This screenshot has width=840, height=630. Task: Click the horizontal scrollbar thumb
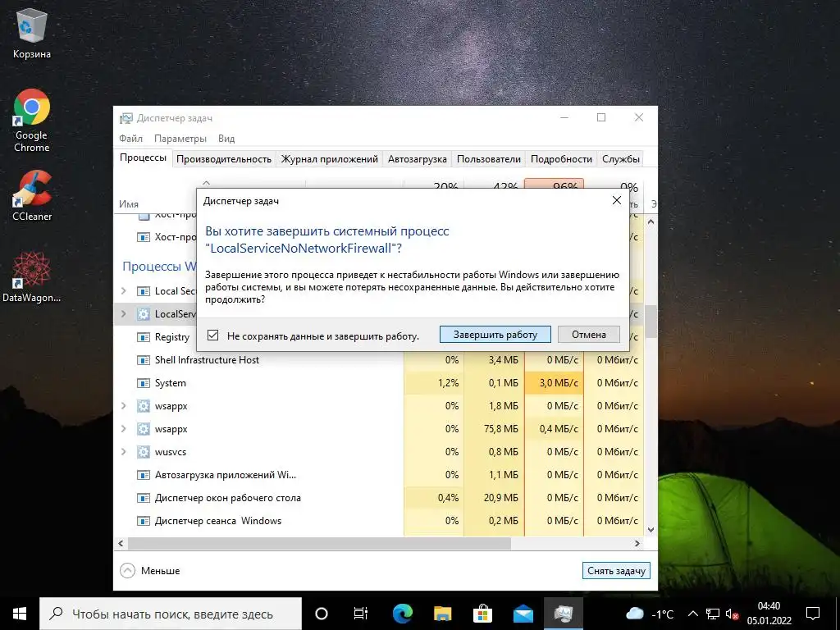[x=319, y=543]
